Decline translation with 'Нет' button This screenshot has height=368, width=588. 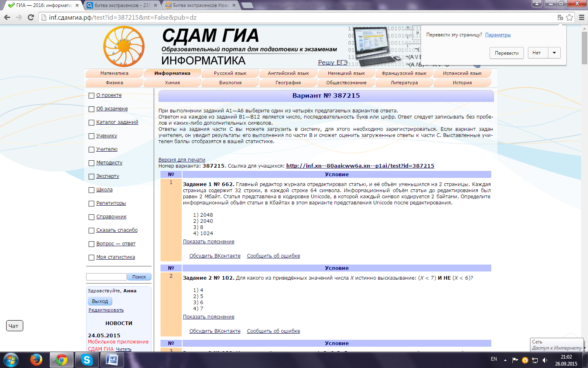538,53
